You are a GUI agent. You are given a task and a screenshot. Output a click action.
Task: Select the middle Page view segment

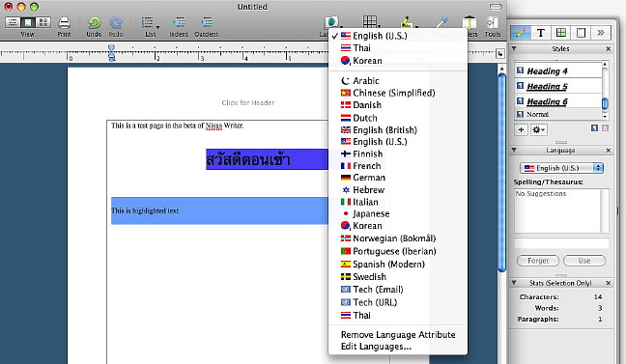click(28, 22)
